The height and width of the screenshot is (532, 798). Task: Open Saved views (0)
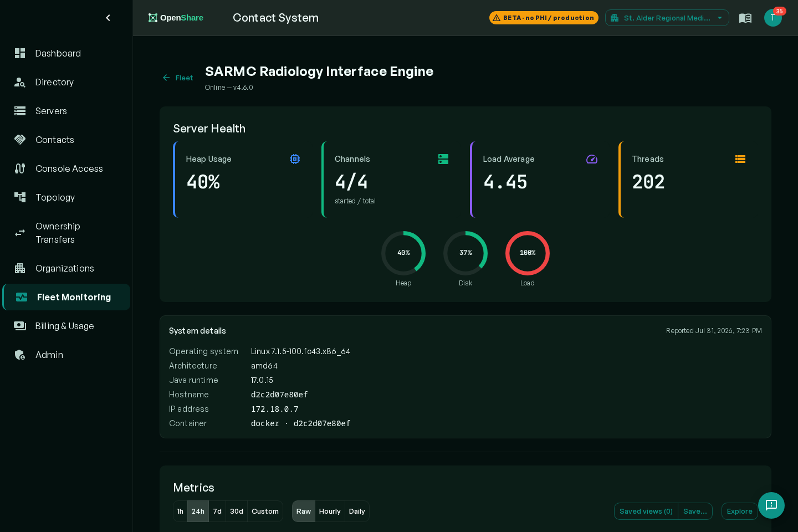coord(646,511)
